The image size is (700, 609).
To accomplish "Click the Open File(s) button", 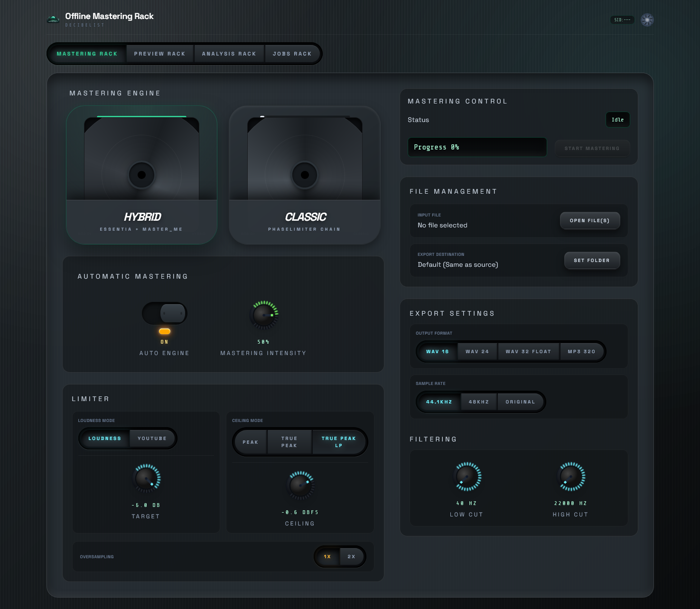I will (x=590, y=220).
